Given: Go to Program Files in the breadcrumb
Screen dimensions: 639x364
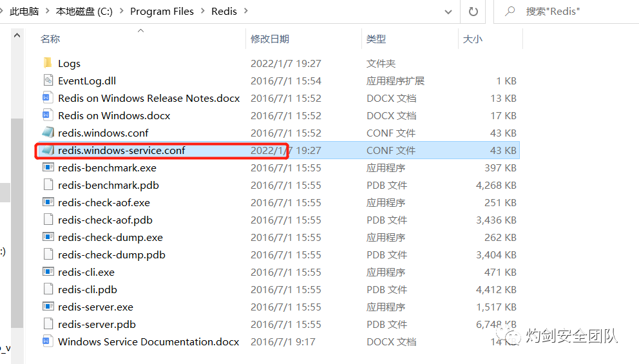Looking at the screenshot, I should (x=162, y=12).
